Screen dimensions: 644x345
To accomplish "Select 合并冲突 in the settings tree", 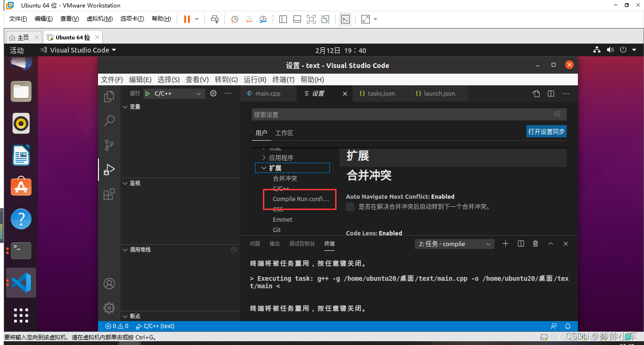I will pyautogui.click(x=285, y=179).
